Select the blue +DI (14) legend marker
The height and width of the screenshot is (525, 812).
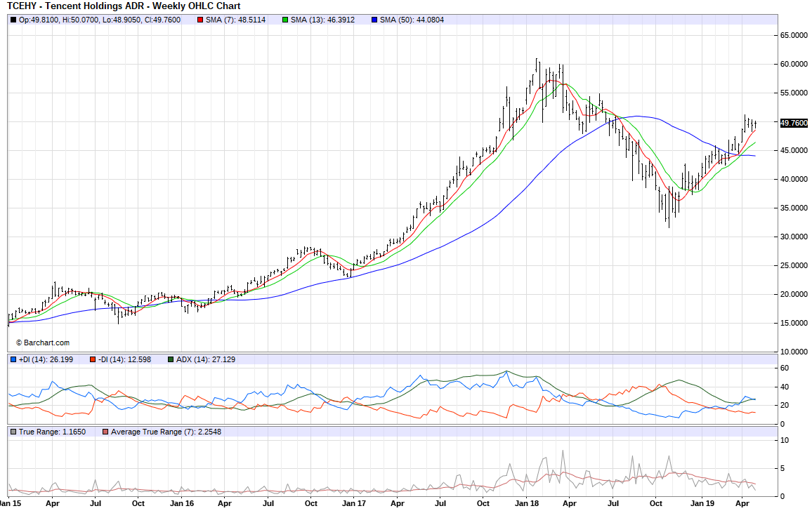coord(13,360)
